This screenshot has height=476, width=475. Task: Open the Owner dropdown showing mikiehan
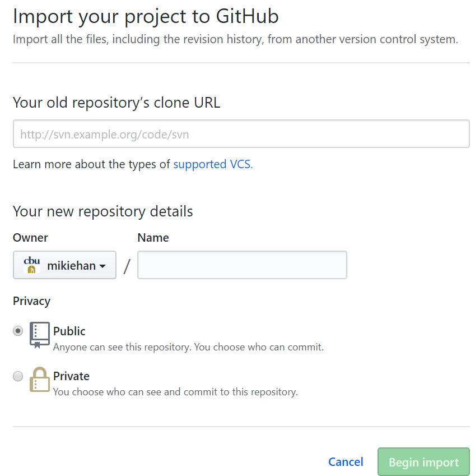pyautogui.click(x=64, y=265)
